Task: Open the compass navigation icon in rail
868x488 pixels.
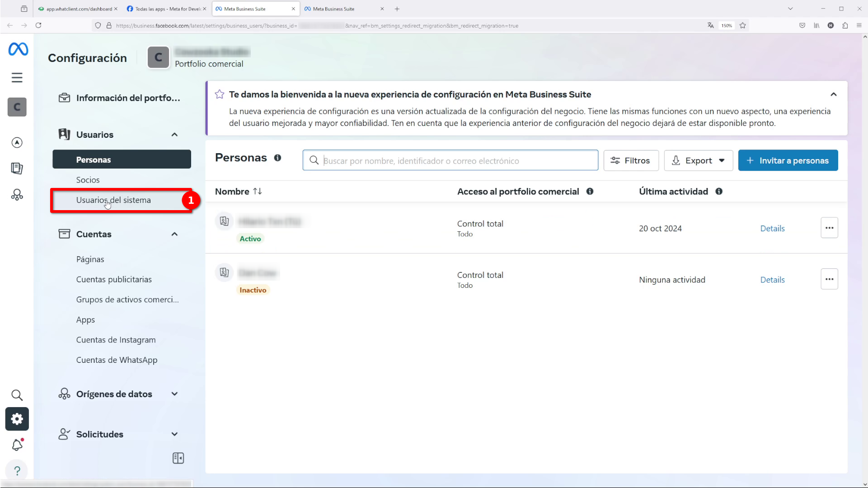Action: pos(17,143)
